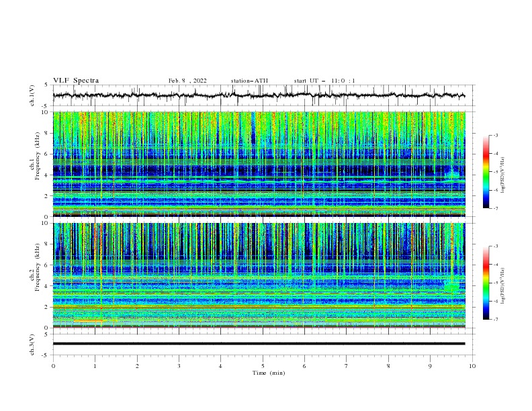Click the "6" kHz tick on ch.2 frequency axis

point(48,265)
